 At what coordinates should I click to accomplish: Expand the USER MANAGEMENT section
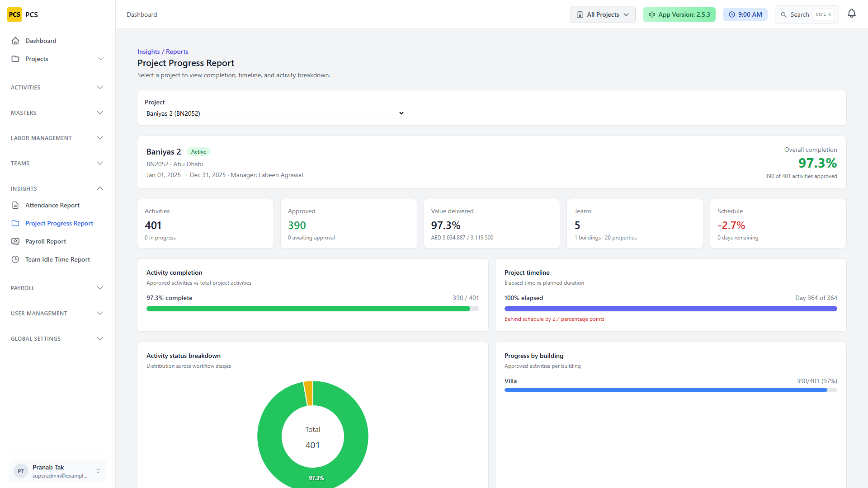pyautogui.click(x=57, y=313)
